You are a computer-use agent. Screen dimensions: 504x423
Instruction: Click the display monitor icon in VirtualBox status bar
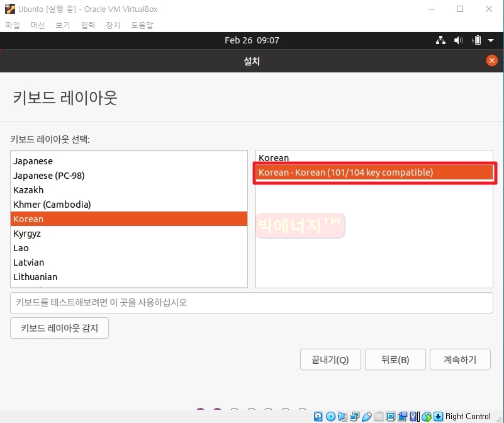[x=390, y=417]
